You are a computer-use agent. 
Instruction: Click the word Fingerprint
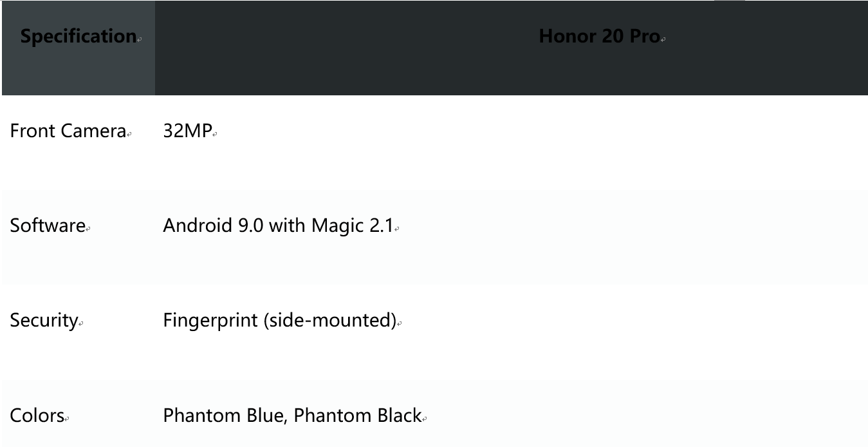pos(210,320)
